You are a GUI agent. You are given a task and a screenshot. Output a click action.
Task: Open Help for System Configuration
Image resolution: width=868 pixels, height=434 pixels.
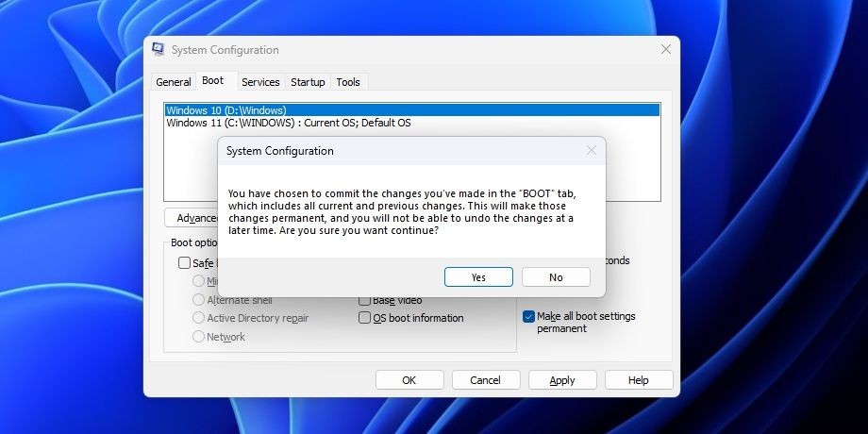click(x=639, y=380)
